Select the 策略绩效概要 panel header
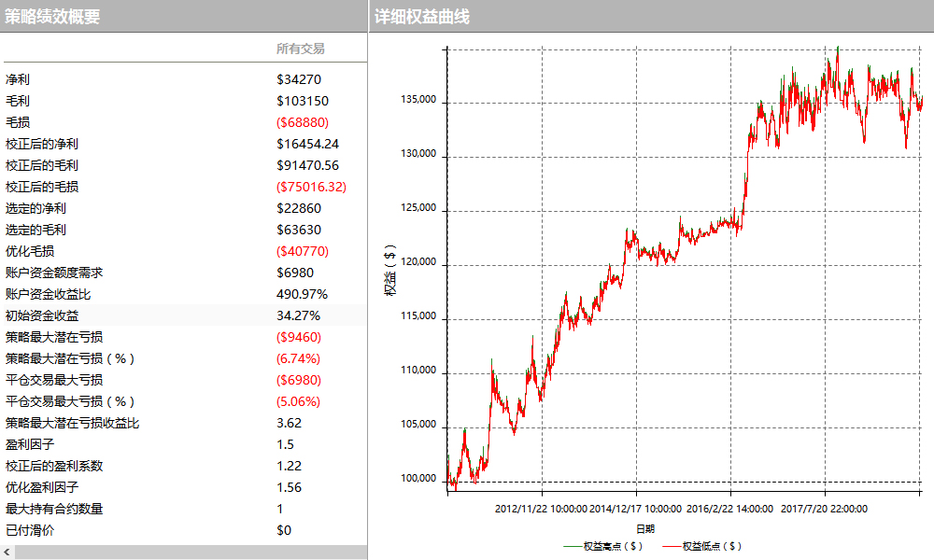Viewport: 934px width, 560px height. pos(52,16)
